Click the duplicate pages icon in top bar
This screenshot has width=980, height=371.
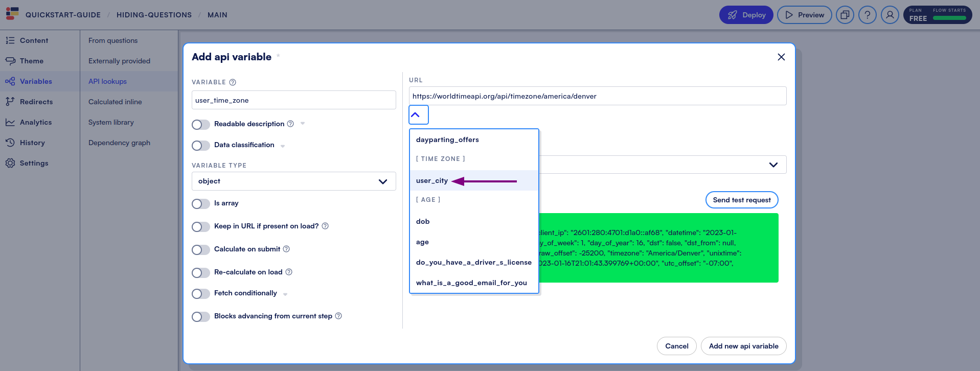845,15
